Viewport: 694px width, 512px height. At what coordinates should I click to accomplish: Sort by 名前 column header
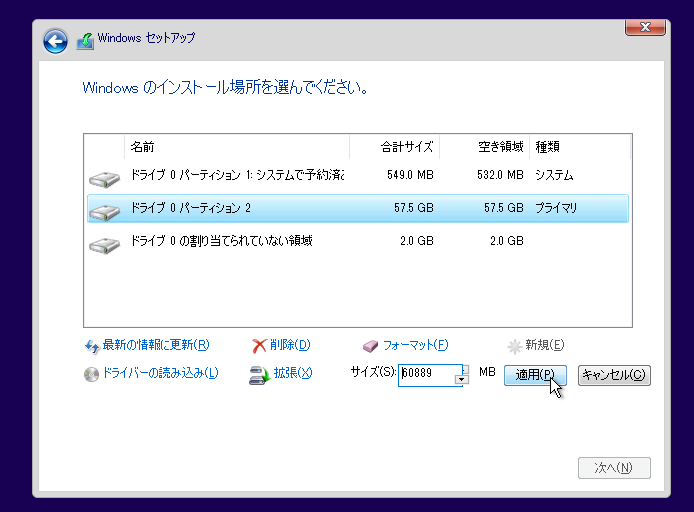pos(237,146)
